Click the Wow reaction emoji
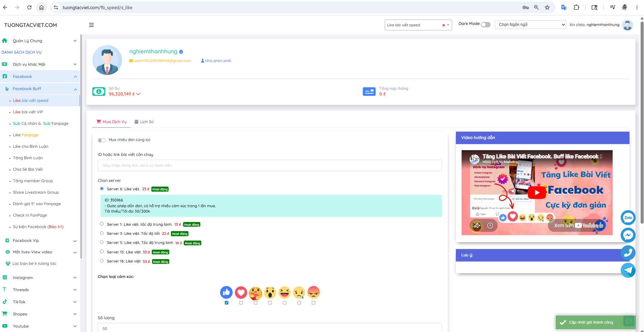Viewport: 644px width, 332px height. (270, 292)
